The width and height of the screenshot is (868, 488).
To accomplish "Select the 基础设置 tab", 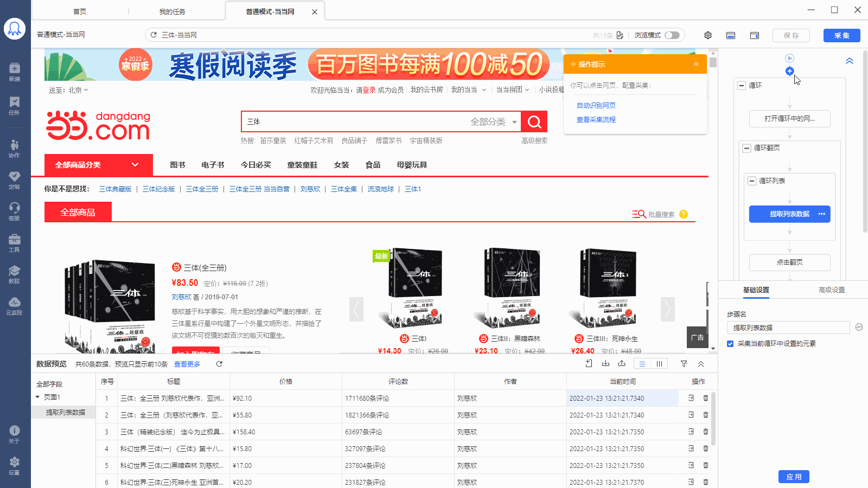I will pyautogui.click(x=756, y=290).
